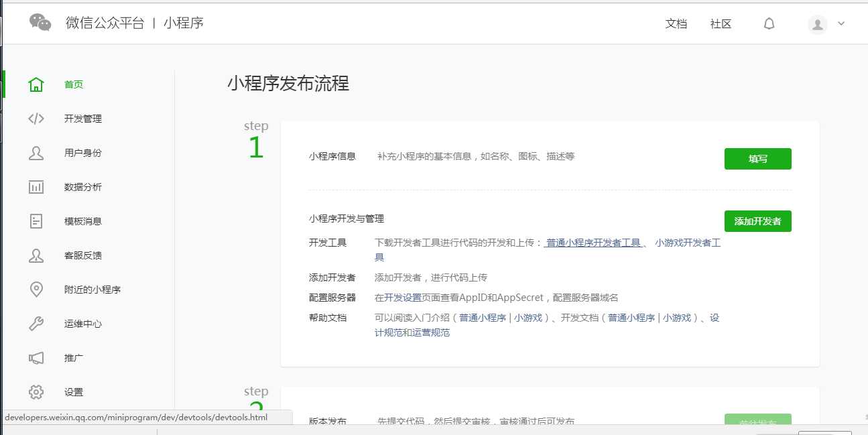Click the document icon for 模板消息
The image size is (868, 435).
(x=36, y=221)
